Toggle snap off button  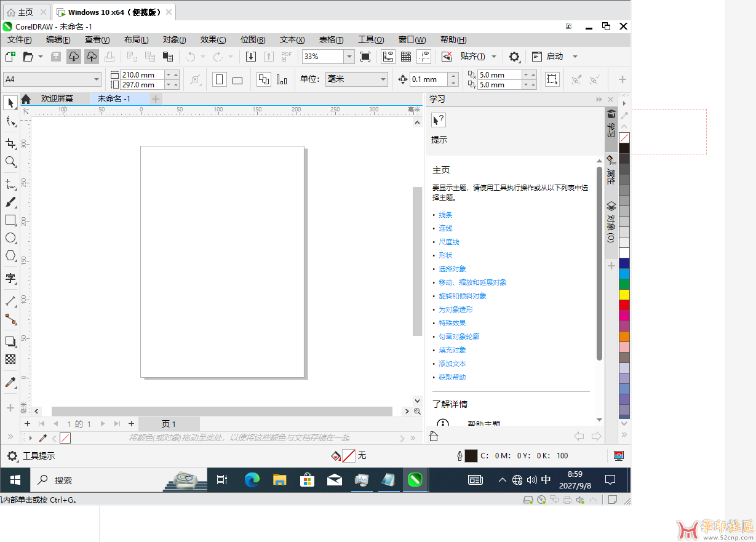click(447, 57)
